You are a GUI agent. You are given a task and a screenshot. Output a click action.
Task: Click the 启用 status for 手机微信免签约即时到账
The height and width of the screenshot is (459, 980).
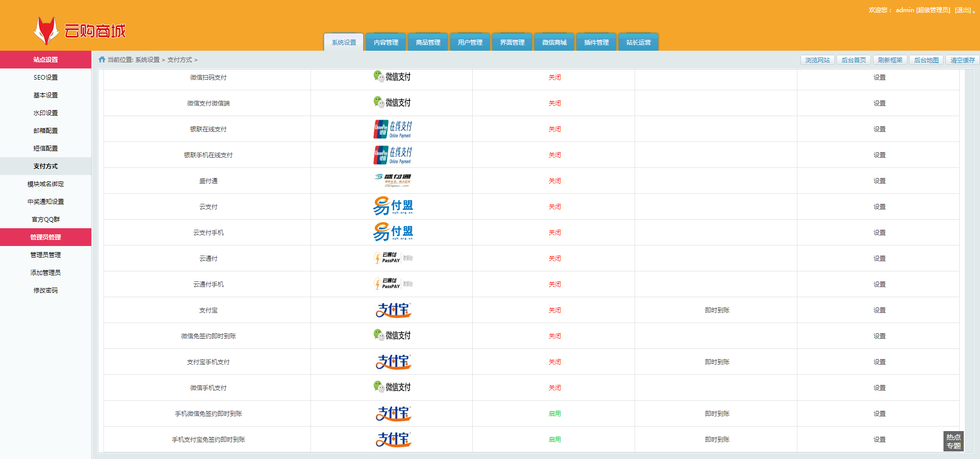554,414
